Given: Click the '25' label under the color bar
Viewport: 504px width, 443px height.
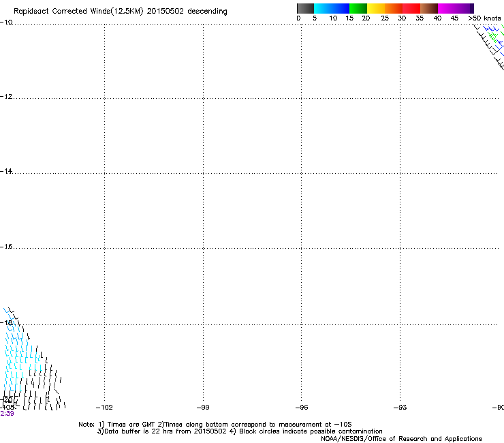Looking at the screenshot, I should (x=385, y=18).
